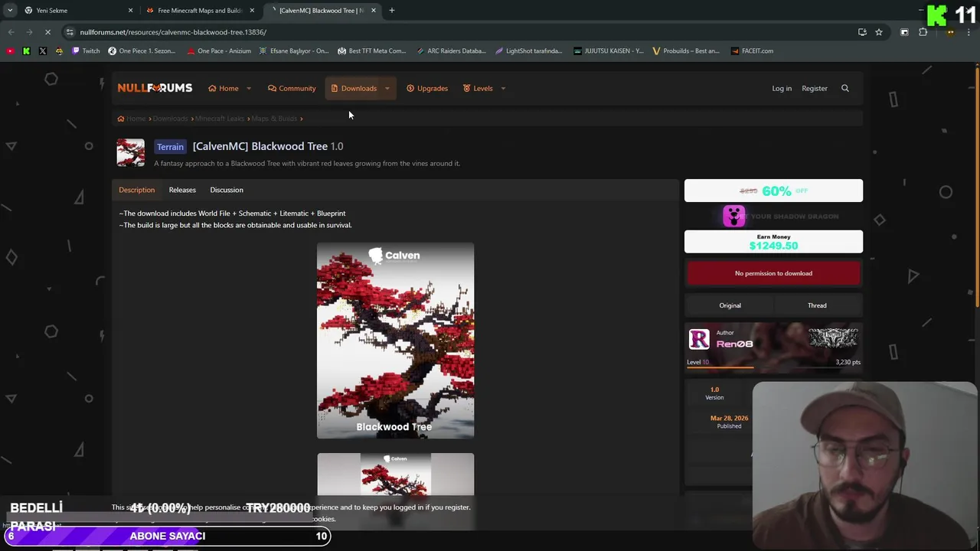The height and width of the screenshot is (551, 980).
Task: Open the Levels nav item
Action: click(x=478, y=88)
